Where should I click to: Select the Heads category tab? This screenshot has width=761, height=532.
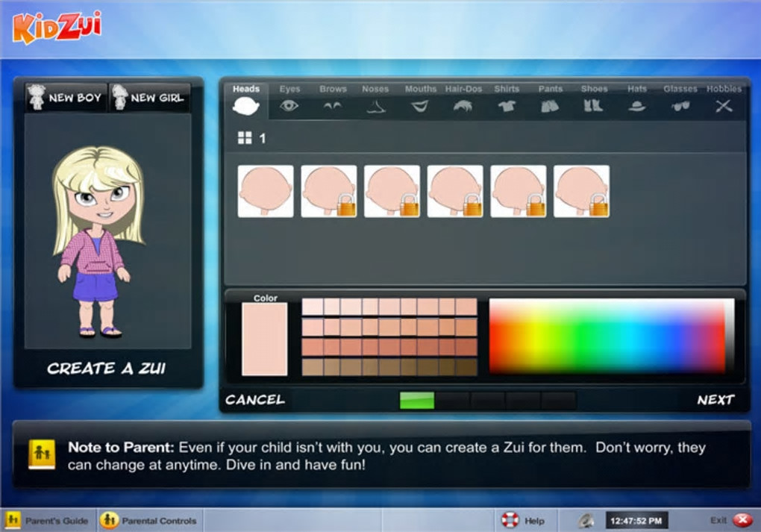(x=246, y=100)
